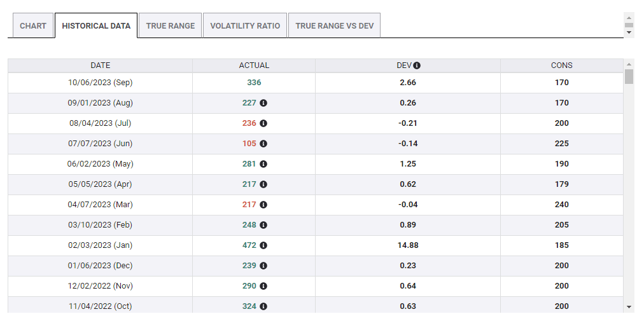Click the 10/06/2023 (Sep) date cell
Image resolution: width=644 pixels, height=328 pixels.
click(x=101, y=83)
